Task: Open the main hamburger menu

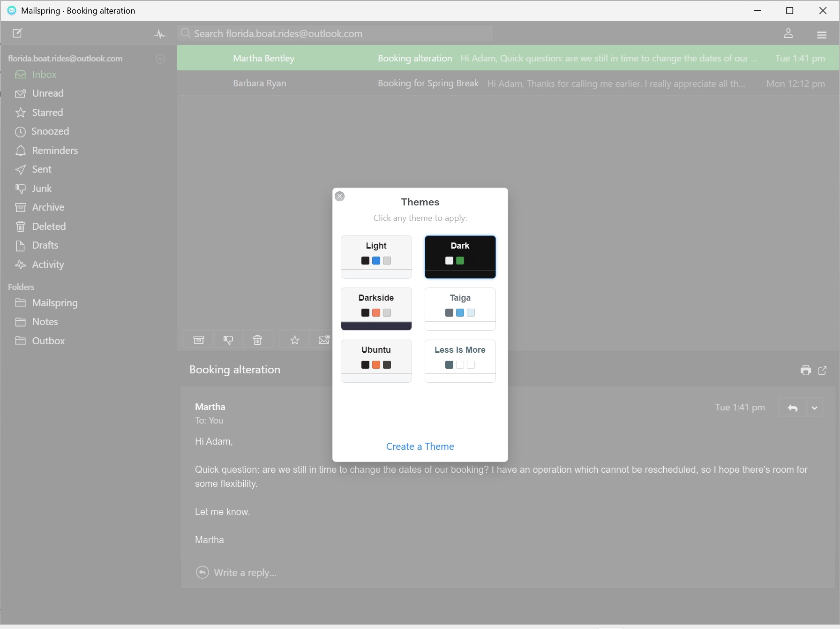Action: (821, 34)
